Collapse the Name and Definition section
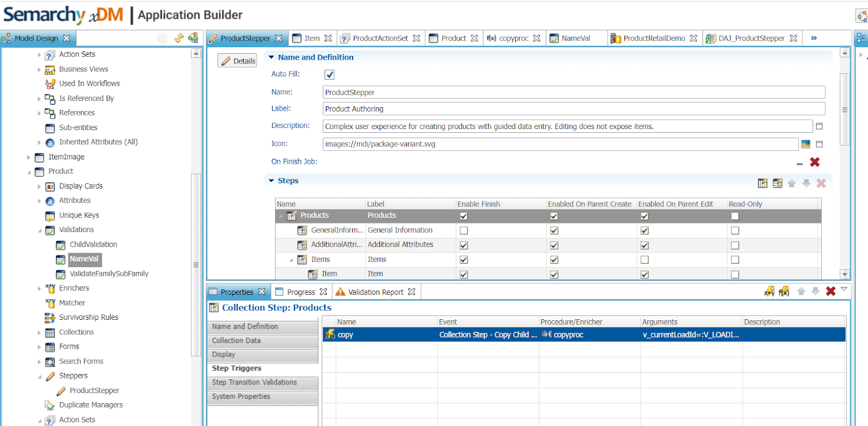The height and width of the screenshot is (426, 868). tap(271, 57)
